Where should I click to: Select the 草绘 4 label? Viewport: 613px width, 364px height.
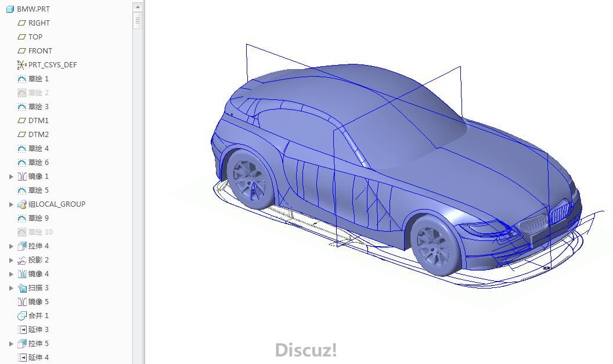[38, 149]
